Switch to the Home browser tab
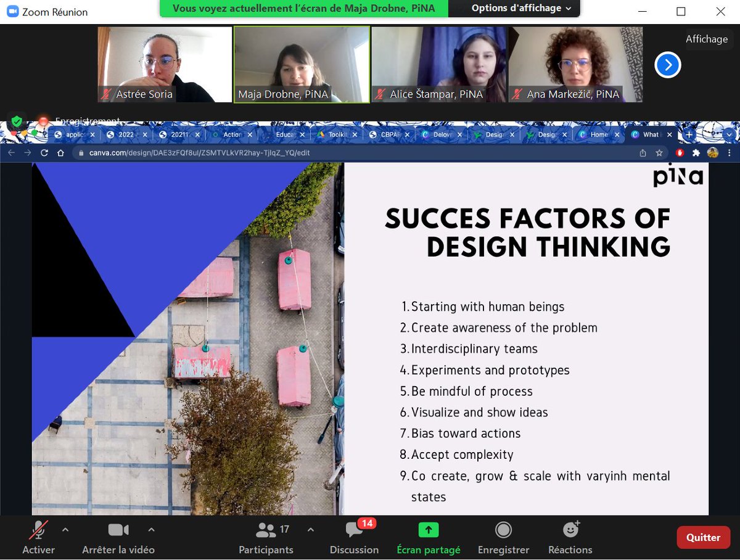Screen dimensions: 740x560 tap(599, 134)
